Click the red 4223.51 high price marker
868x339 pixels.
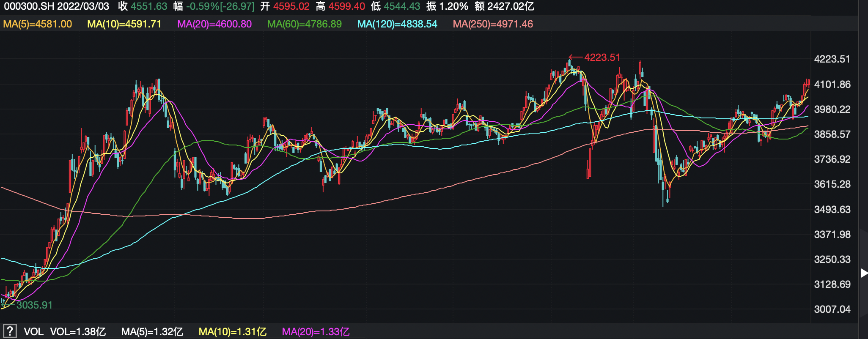(602, 57)
